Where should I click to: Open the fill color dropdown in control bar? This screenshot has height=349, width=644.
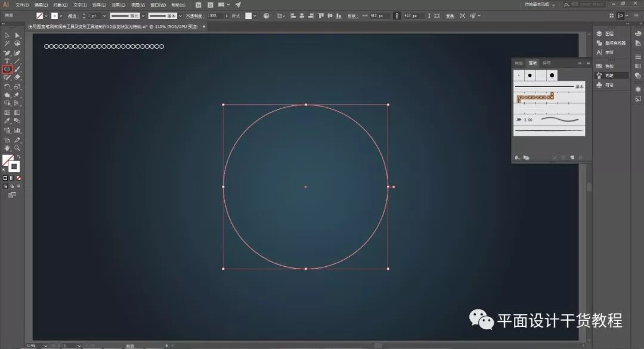[x=46, y=16]
